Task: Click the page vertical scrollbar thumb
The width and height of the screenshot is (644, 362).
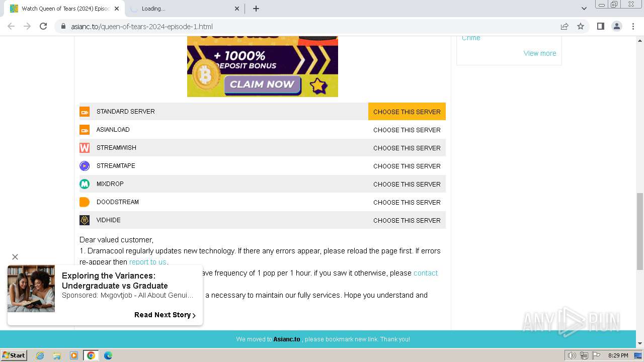Action: (x=640, y=232)
